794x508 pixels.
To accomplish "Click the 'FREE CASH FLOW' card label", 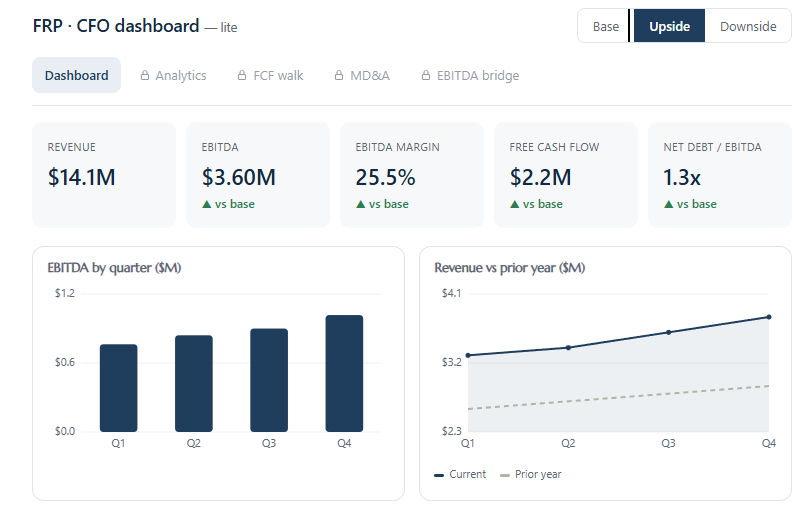I will pyautogui.click(x=554, y=147).
